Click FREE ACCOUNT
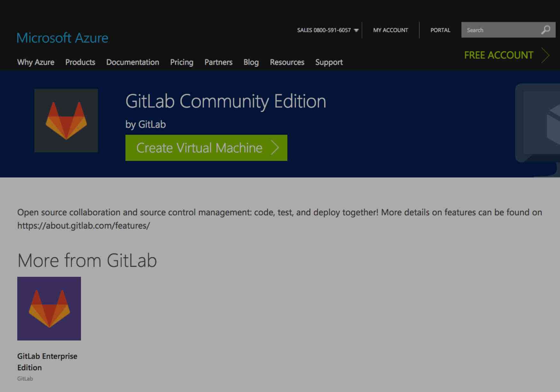Viewport: 560px width, 392px height. coord(498,55)
